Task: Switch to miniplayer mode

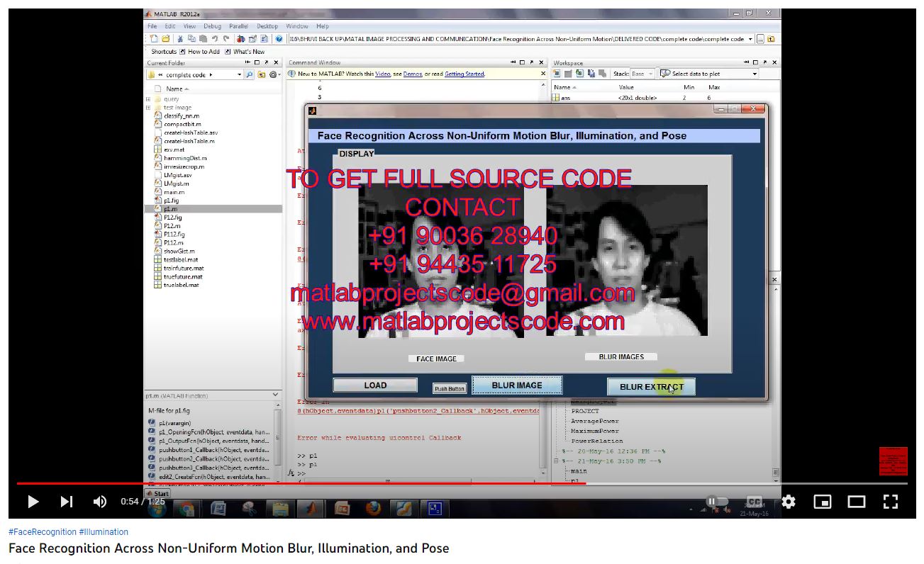Action: point(823,502)
